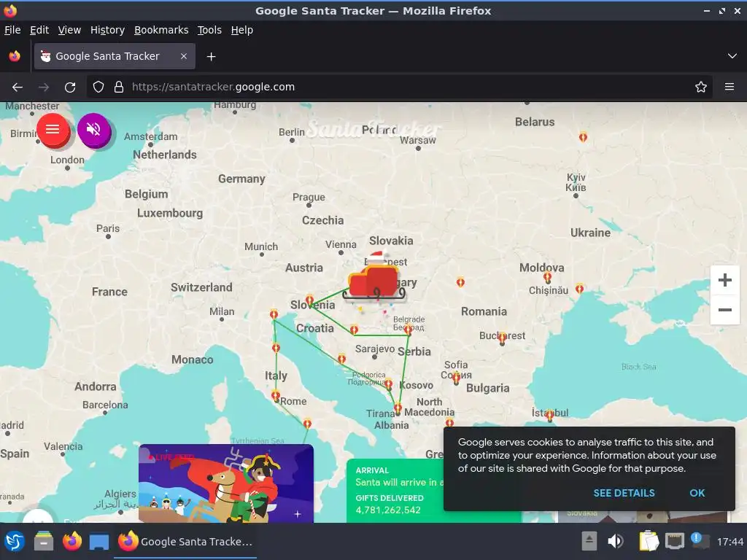Viewport: 747px width, 560px height.
Task: Expand the list all tabs chevron
Action: [732, 56]
